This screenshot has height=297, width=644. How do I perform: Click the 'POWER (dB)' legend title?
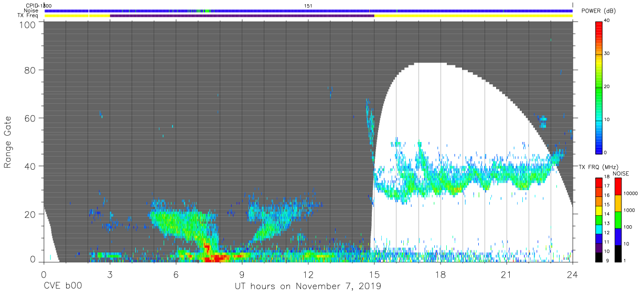[598, 11]
